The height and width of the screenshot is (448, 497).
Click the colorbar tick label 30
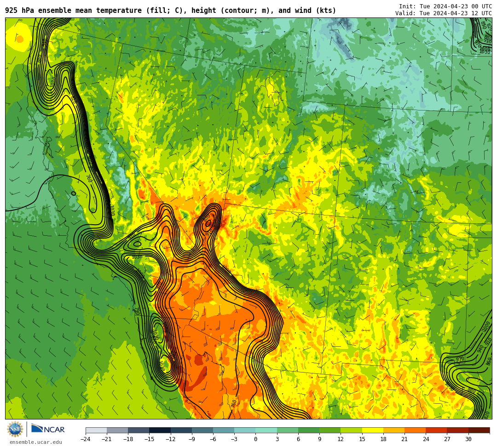(468, 439)
